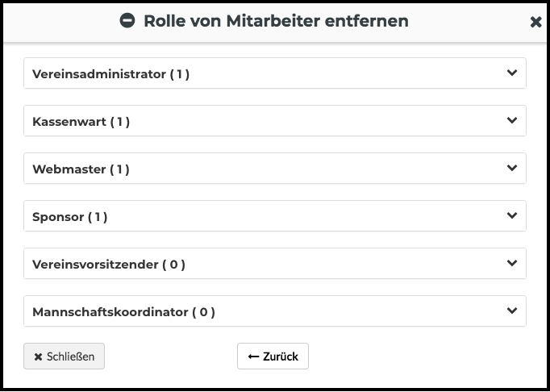
Task: Click chevron icon on Vereinsadministrator row
Action: pyautogui.click(x=512, y=73)
